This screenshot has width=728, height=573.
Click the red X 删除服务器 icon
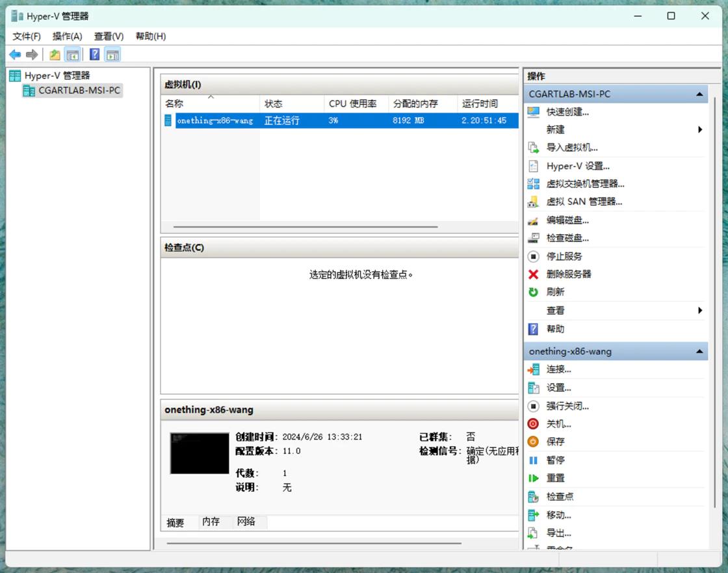coord(534,274)
